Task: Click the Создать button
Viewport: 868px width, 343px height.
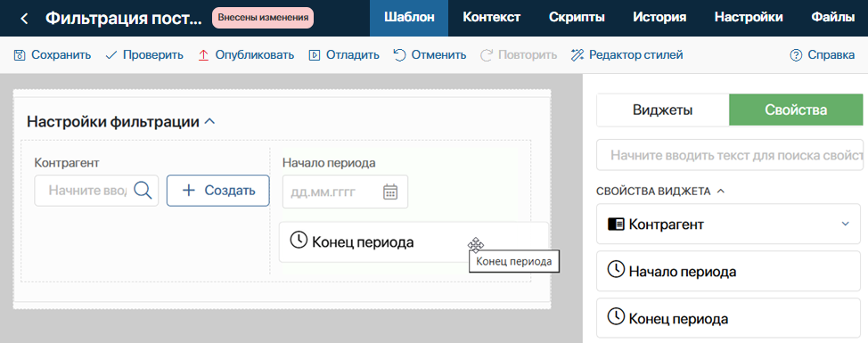Action: click(218, 191)
